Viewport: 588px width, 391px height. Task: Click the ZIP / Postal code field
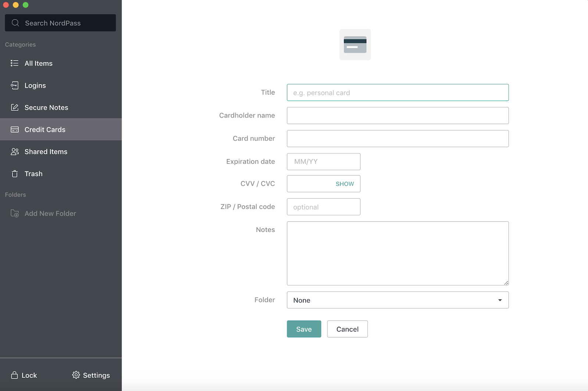[323, 207]
